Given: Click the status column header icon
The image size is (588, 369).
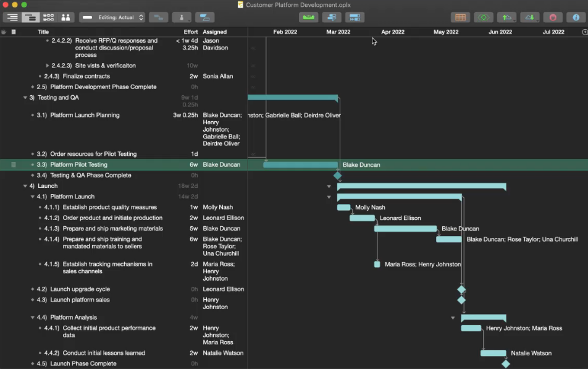Looking at the screenshot, I should [4, 32].
